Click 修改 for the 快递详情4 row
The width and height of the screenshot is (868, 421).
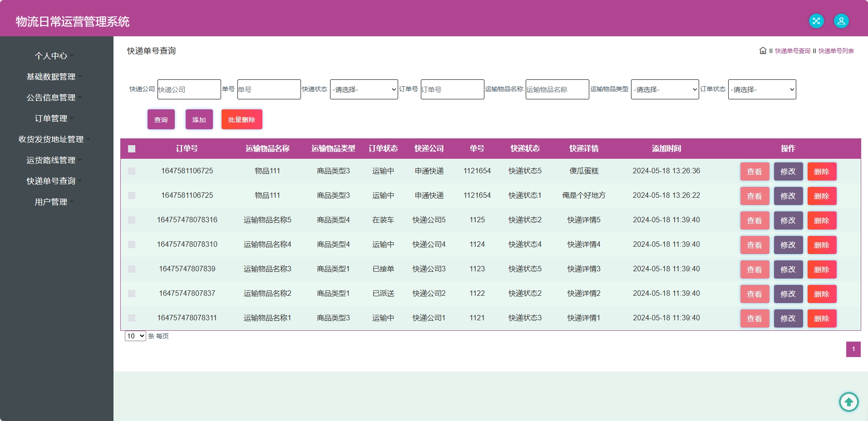coord(788,245)
